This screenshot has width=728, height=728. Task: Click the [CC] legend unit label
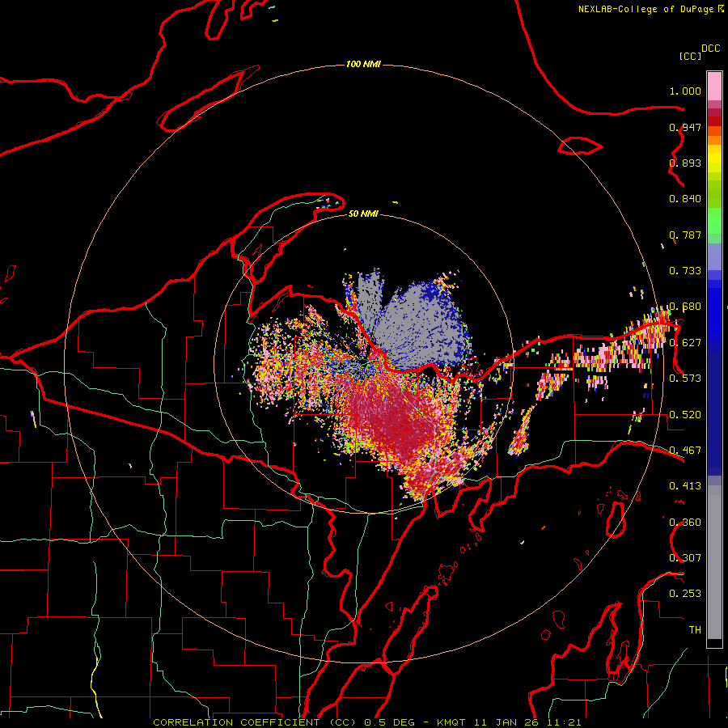pyautogui.click(x=690, y=56)
